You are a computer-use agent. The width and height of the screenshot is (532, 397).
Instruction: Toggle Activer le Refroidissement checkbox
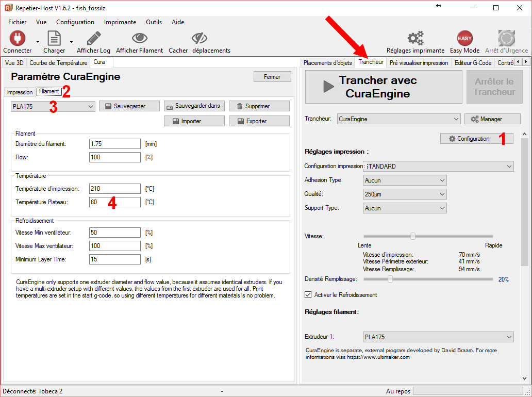pyautogui.click(x=308, y=295)
